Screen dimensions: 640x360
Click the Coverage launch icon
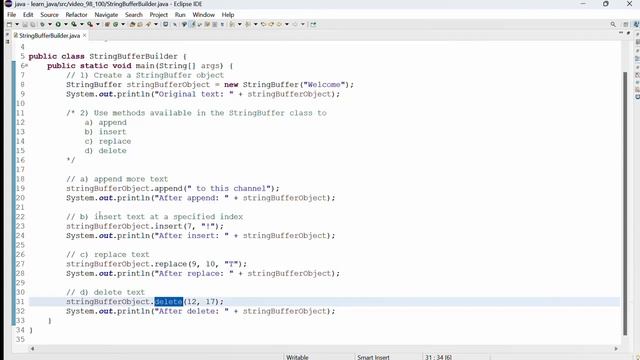[74, 24]
